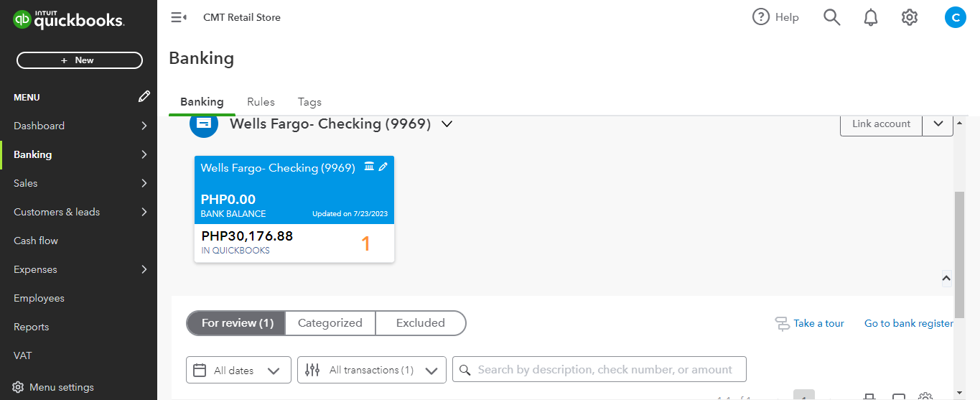Open the Help icon

[x=761, y=17]
